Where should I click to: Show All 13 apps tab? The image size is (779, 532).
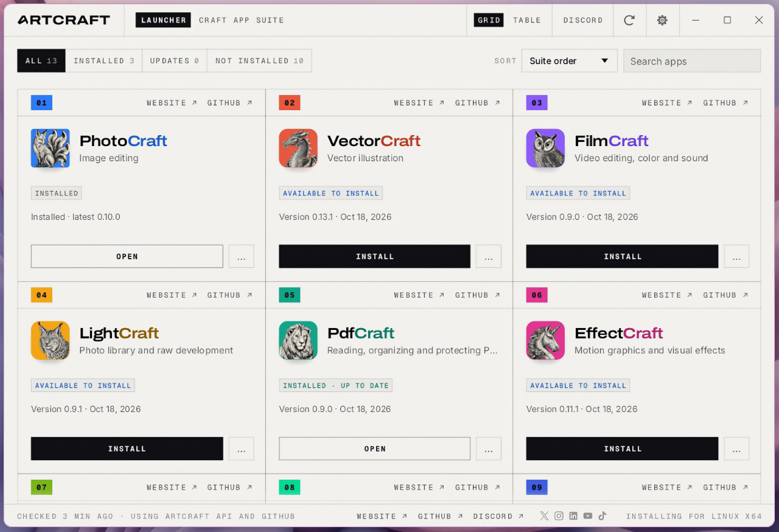(x=41, y=61)
